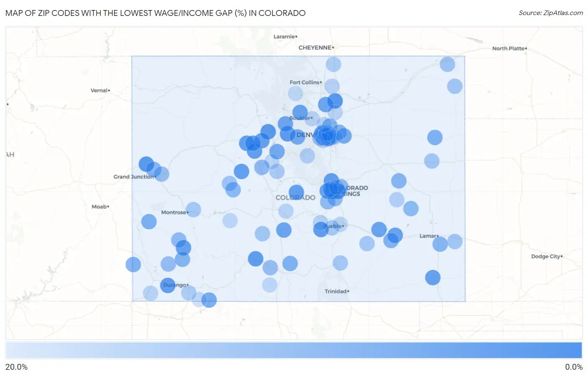Click the Source: ZipAtlas.com attribution text
588x376 pixels.
pos(551,13)
